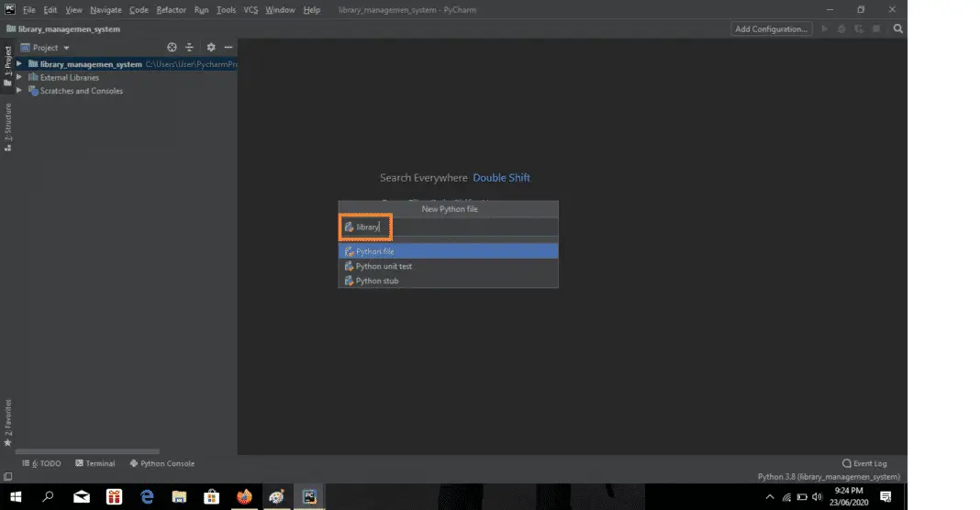Open the Event Log panel
The width and height of the screenshot is (980, 510).
click(x=864, y=463)
